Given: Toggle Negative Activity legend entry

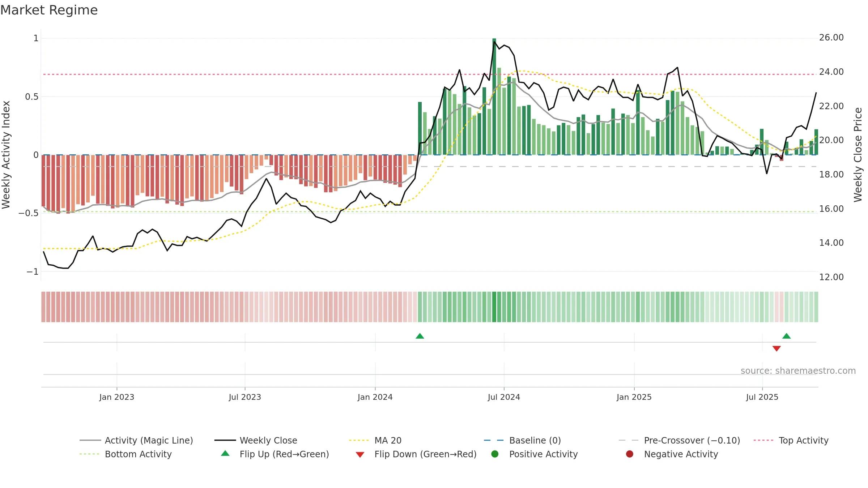Looking at the screenshot, I should coord(672,454).
